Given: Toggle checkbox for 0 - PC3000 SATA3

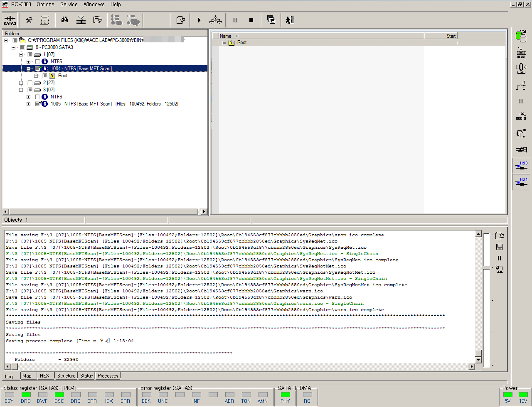Looking at the screenshot, I should 22,47.
